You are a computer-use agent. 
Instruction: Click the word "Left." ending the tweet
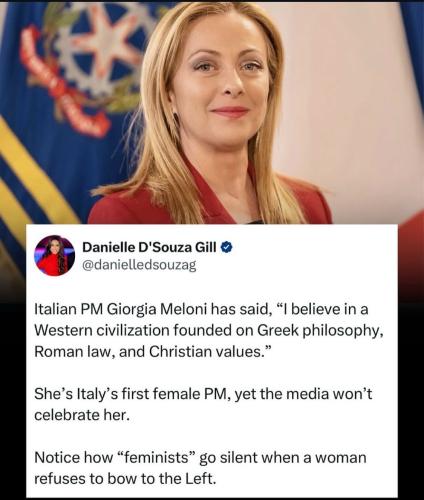point(201,479)
